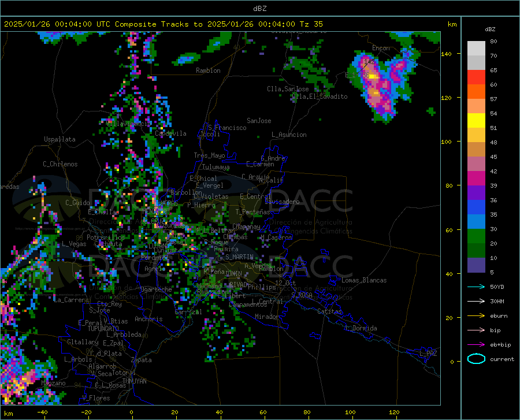Click the C_Chilenos map label
Viewport: 520px width, 420px height.
coord(60,164)
